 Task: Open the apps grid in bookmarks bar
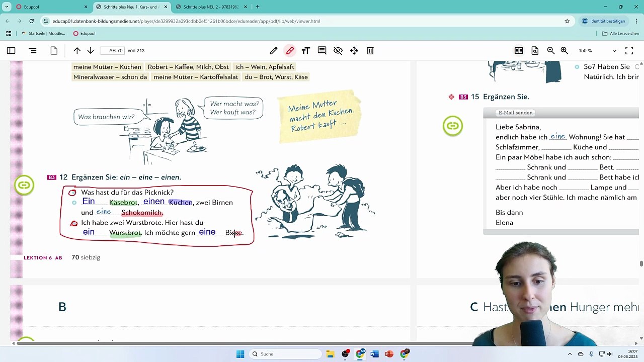tap(9, 34)
